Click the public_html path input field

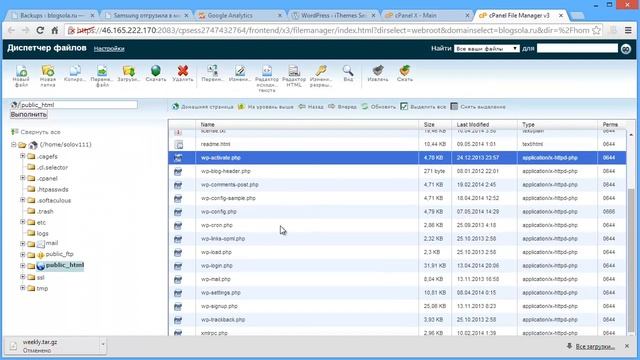point(78,105)
